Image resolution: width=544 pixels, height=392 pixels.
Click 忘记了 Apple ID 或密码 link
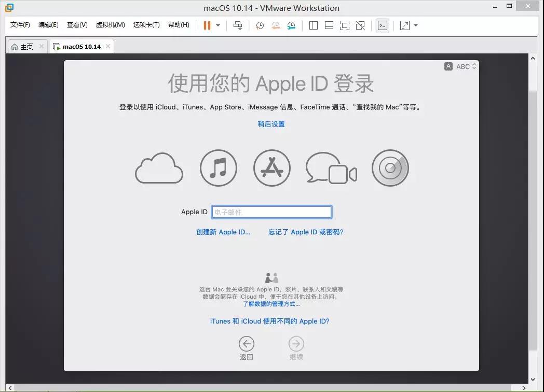pyautogui.click(x=306, y=232)
